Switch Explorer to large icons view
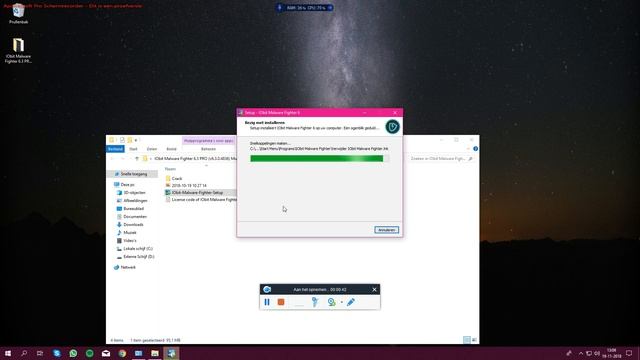 pos(474,340)
